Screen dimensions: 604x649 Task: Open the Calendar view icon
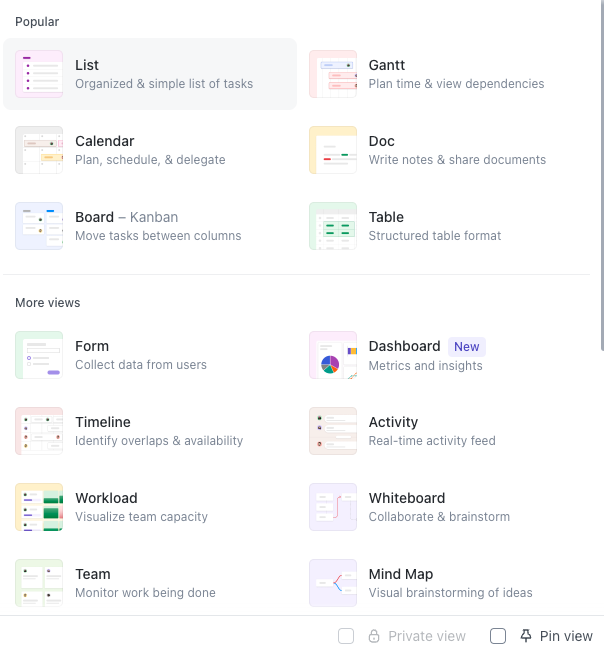point(39,150)
